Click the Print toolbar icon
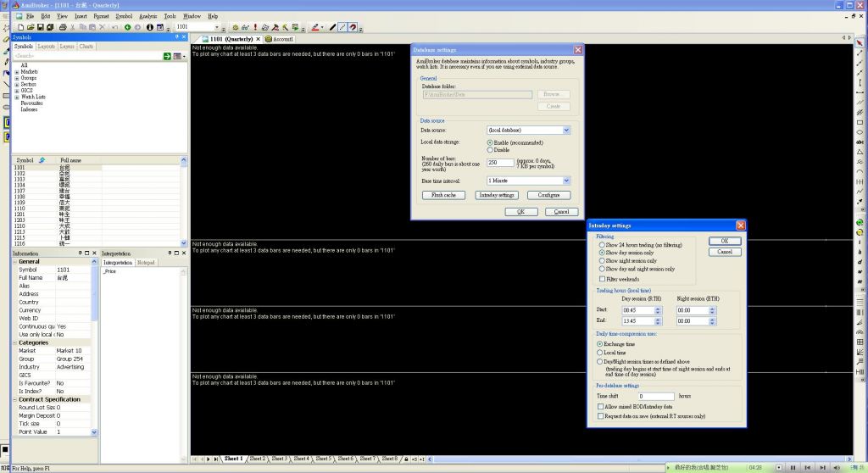The width and height of the screenshot is (868, 473). (x=63, y=27)
